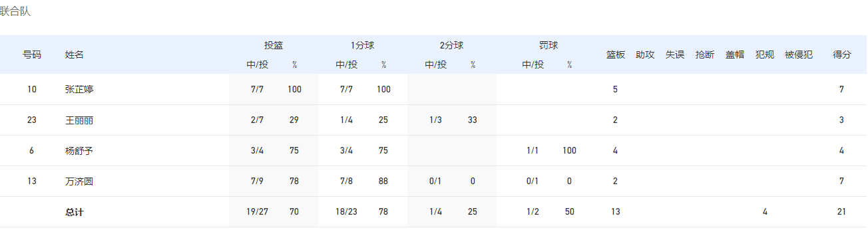868x244 pixels.
Task: Click jersey number 6 of 杨舒予
Action: coord(32,150)
